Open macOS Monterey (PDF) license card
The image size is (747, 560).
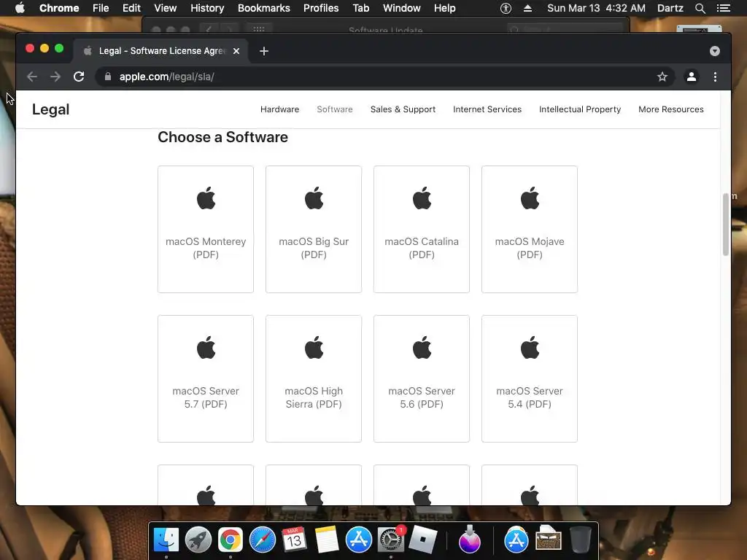click(x=206, y=229)
